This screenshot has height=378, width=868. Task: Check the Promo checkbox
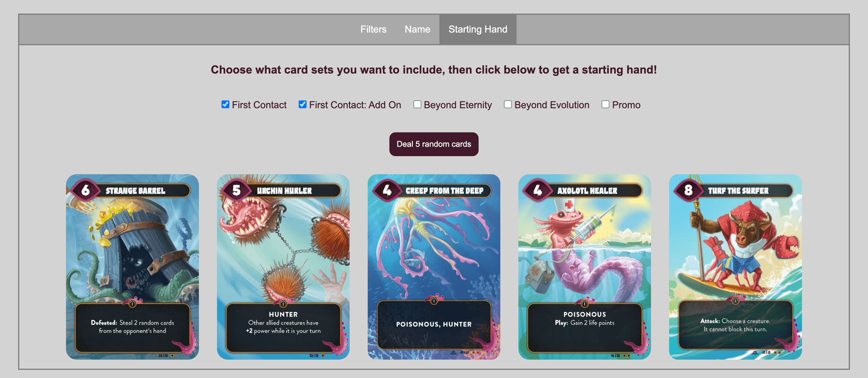click(x=605, y=104)
